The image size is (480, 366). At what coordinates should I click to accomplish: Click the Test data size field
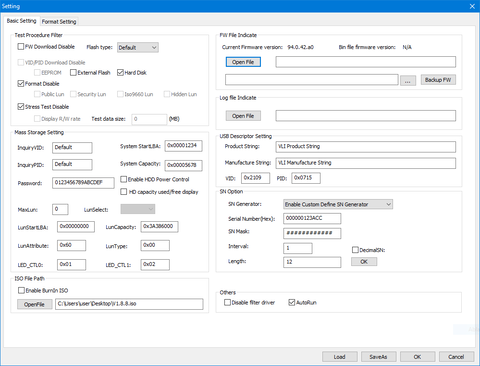tap(149, 119)
